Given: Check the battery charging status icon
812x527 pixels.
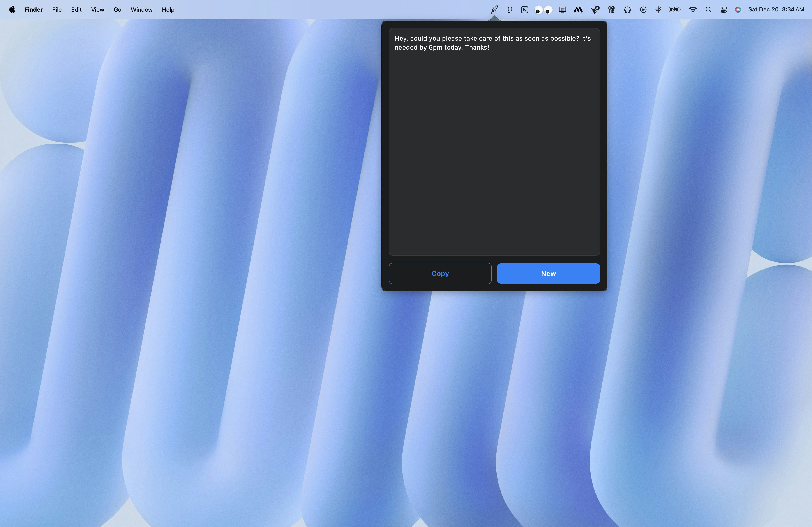Looking at the screenshot, I should coord(674,9).
